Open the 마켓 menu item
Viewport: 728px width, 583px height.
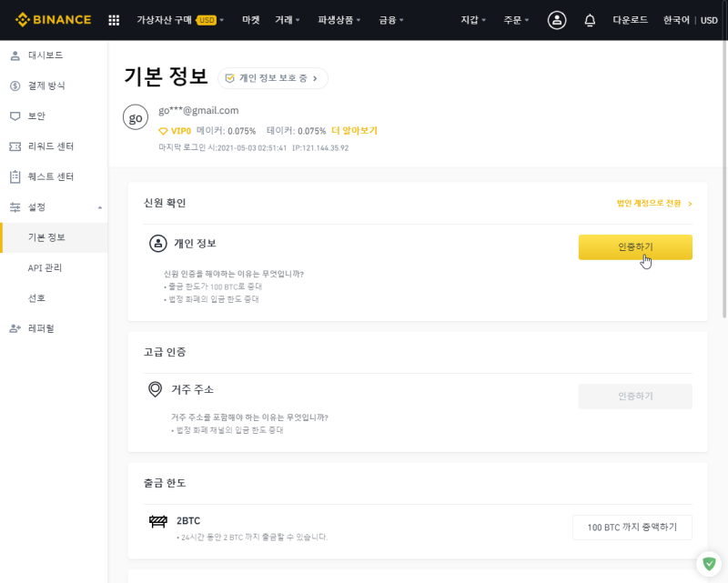click(251, 20)
